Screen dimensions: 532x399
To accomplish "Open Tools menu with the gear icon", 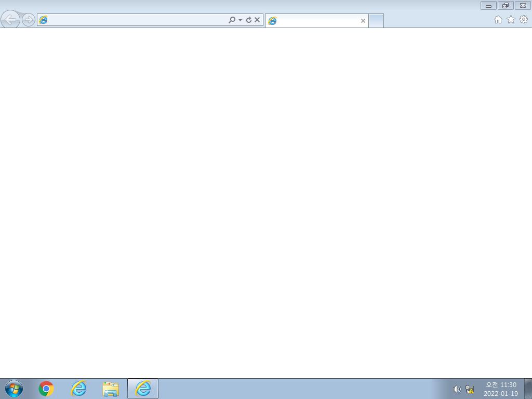I will (524, 19).
